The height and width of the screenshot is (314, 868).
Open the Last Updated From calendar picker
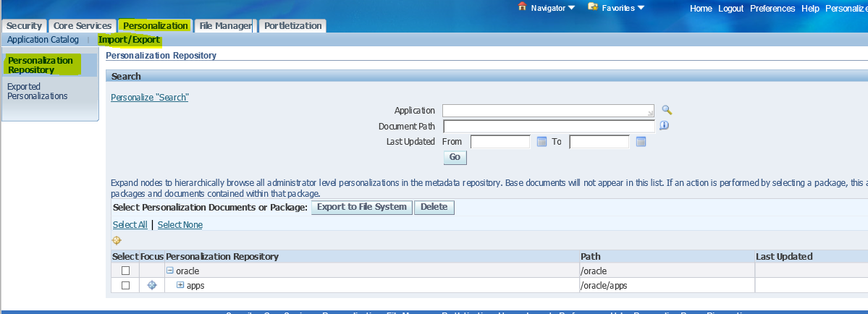coord(542,142)
